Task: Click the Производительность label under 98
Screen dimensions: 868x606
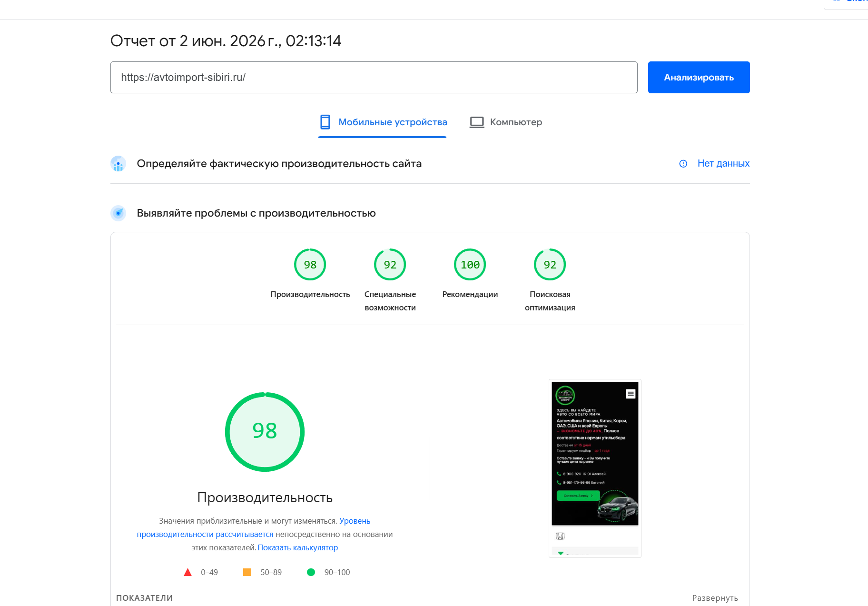Action: (x=310, y=294)
